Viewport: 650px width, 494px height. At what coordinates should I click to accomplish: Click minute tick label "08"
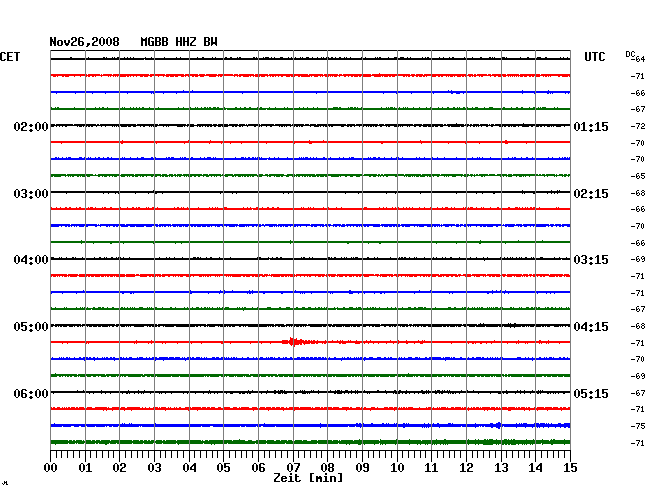coord(327,467)
